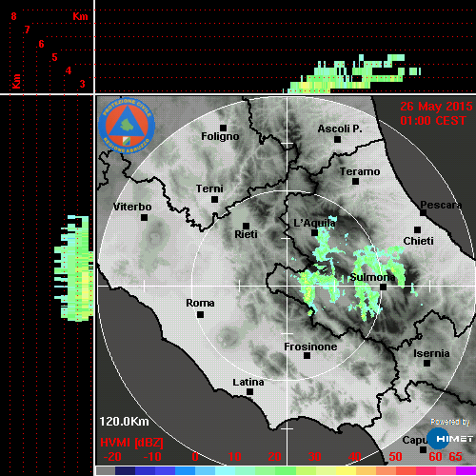Click the Frosinone label

pyautogui.click(x=310, y=347)
